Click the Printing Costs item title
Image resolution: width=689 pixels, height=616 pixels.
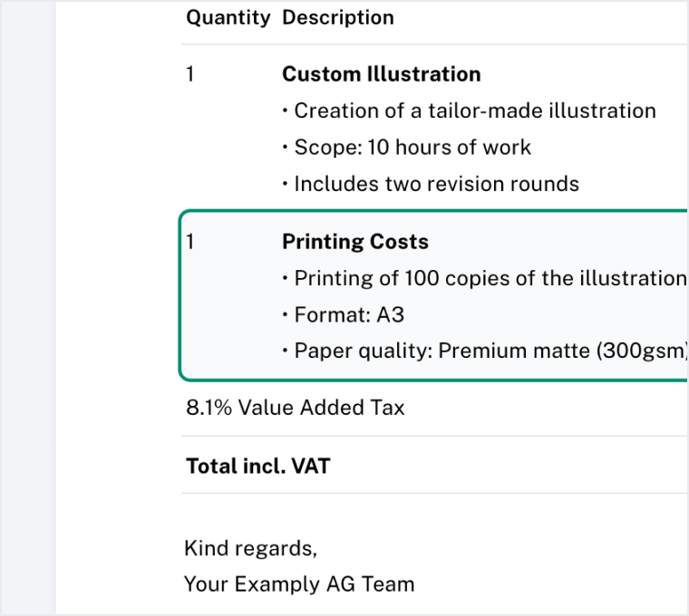click(355, 242)
